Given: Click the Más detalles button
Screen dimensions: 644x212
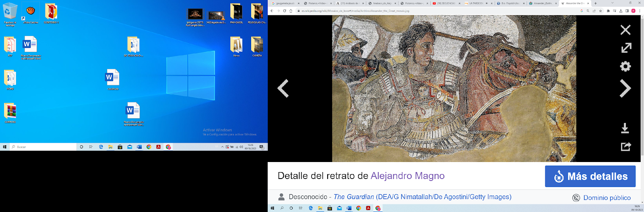Looking at the screenshot, I should point(590,176).
